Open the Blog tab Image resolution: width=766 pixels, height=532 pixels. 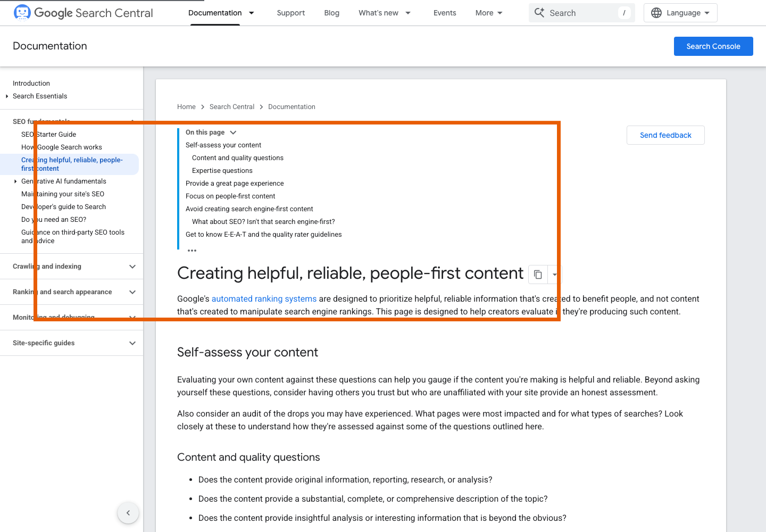(x=332, y=13)
